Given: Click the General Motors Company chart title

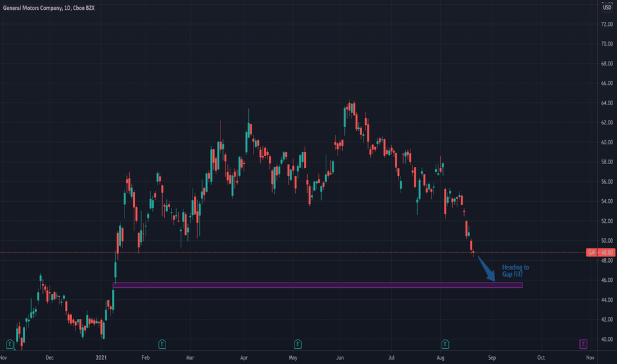Looking at the screenshot, I should click(x=49, y=8).
